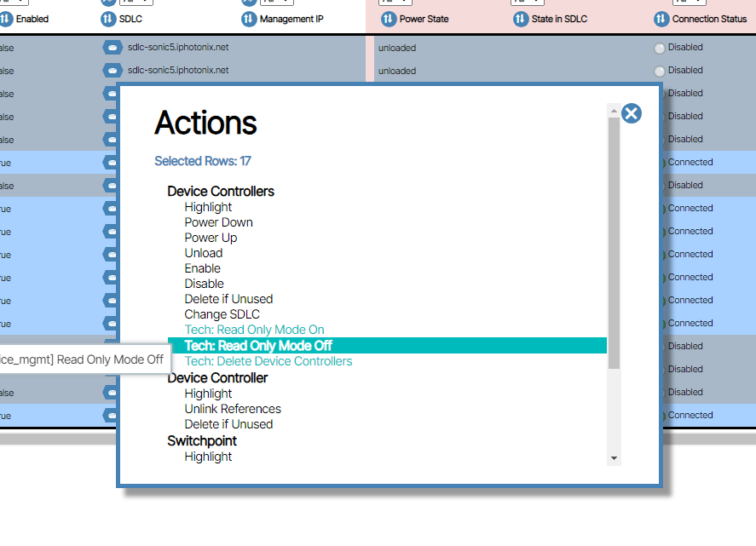
Task: Sort by Connection Status using its icon
Action: point(661,18)
